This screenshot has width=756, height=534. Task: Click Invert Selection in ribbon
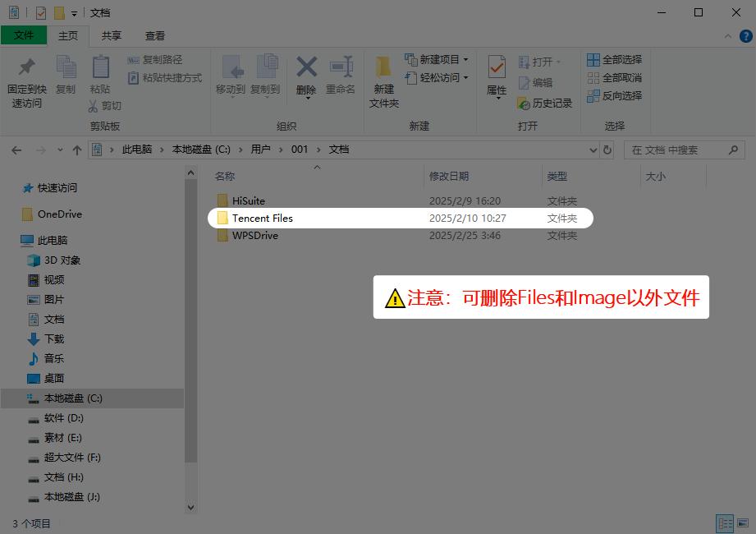(614, 96)
